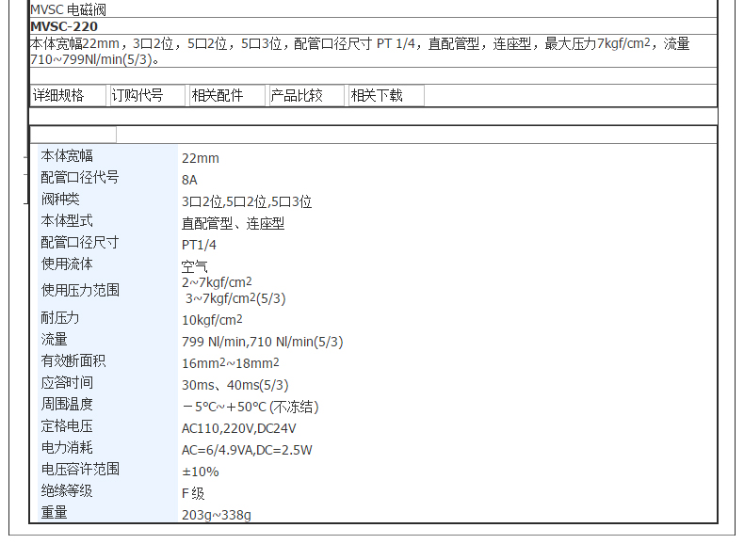Click the 有效断面积 label
744x560 pixels.
(x=73, y=360)
